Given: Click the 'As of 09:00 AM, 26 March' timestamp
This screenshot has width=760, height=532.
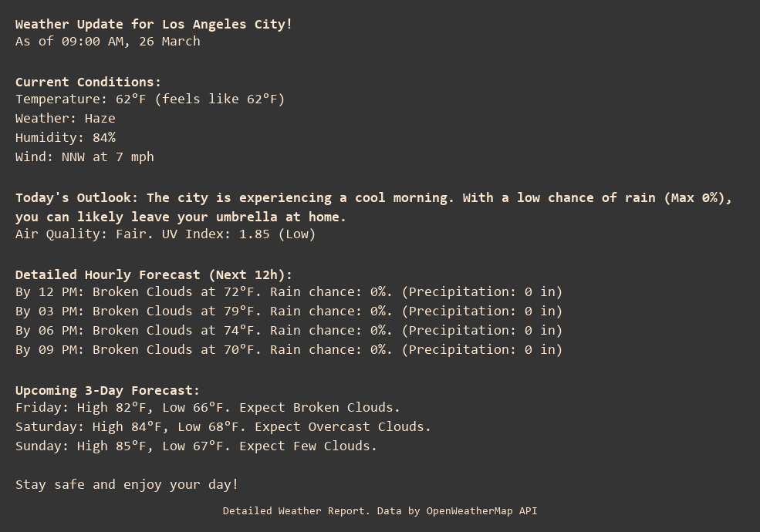Looking at the screenshot, I should point(107,41).
